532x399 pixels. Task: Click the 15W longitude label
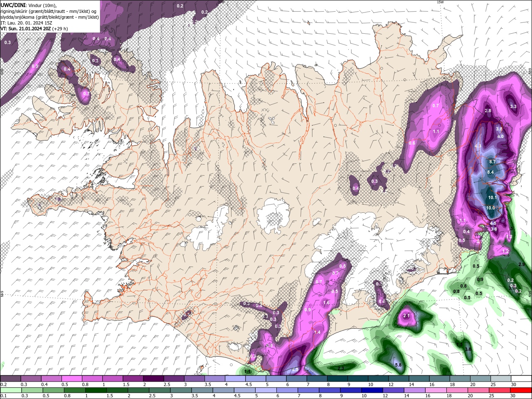click(x=441, y=2)
